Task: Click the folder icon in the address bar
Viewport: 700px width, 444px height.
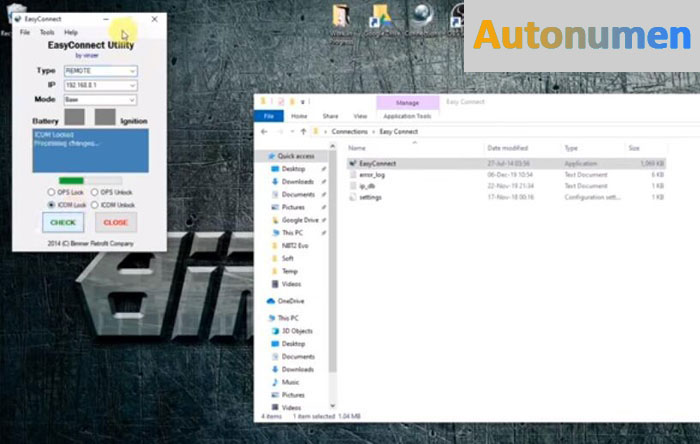Action: [316, 132]
